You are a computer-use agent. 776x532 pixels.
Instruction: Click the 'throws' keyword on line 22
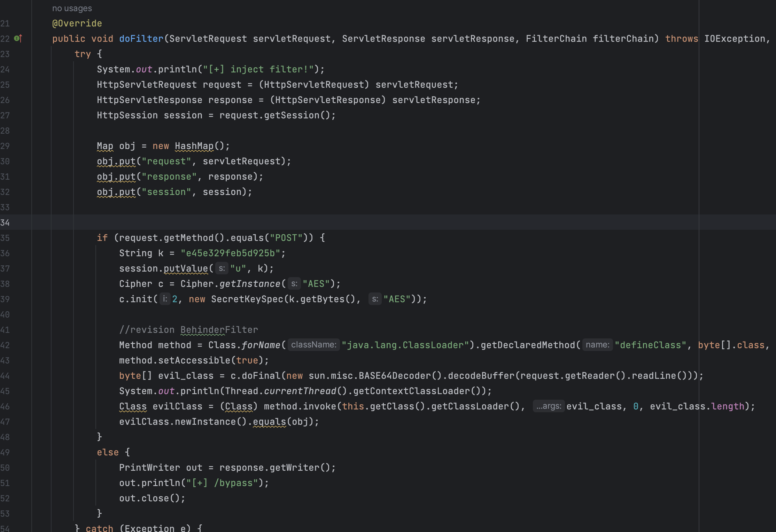point(682,39)
